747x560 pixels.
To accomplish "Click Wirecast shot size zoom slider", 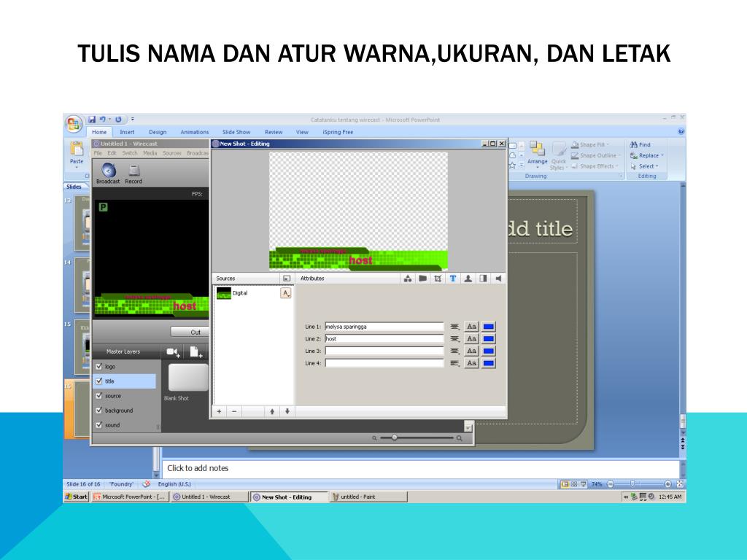I will tap(395, 437).
